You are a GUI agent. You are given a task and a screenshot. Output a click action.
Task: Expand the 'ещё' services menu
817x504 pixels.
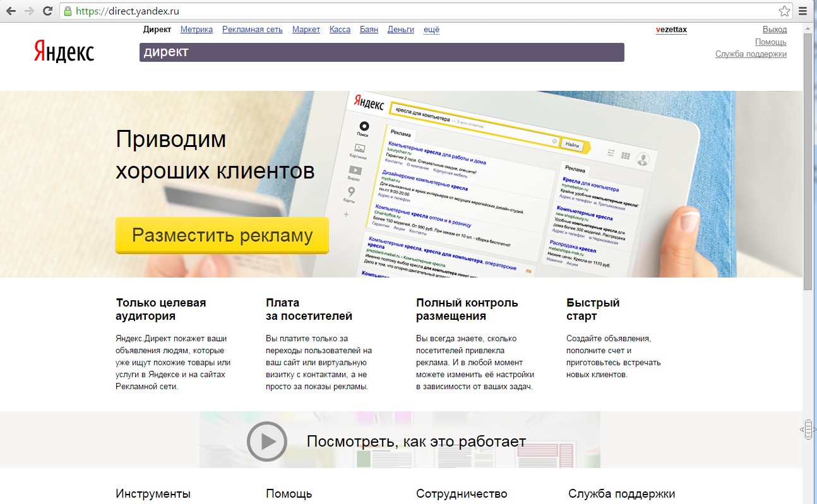(x=431, y=29)
